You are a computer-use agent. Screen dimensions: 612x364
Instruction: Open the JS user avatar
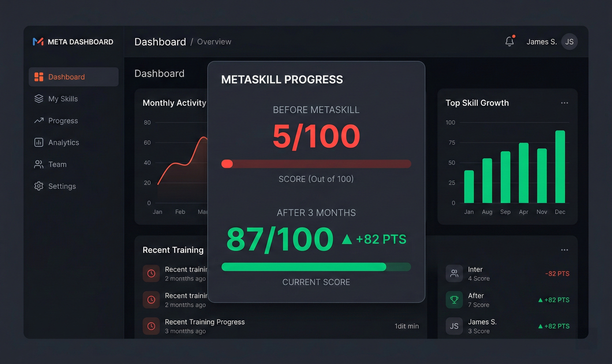pos(569,42)
